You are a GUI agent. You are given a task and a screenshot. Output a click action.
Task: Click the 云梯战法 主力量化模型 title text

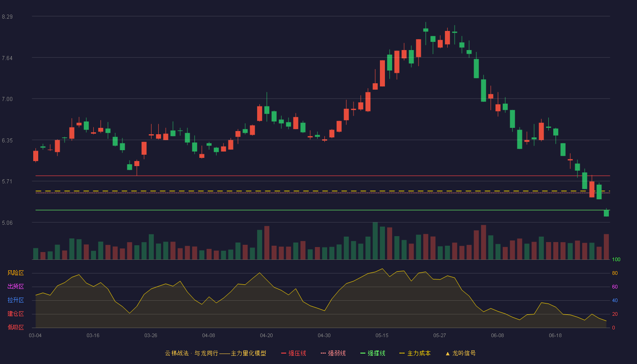[x=215, y=353]
